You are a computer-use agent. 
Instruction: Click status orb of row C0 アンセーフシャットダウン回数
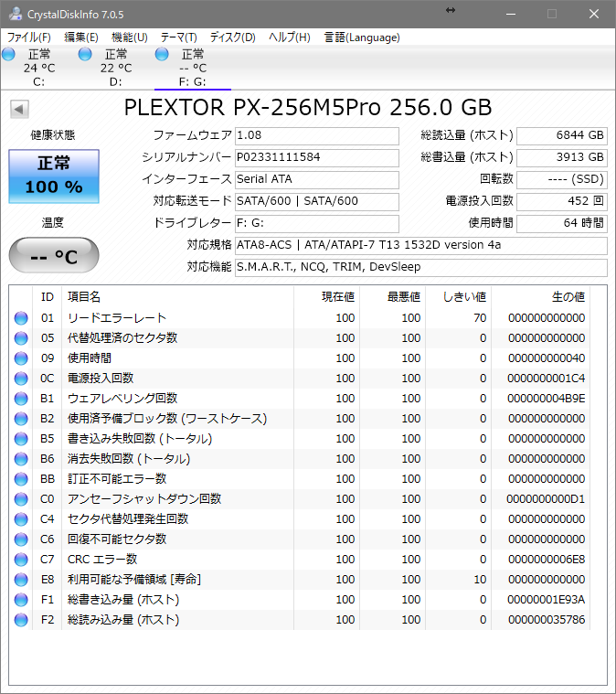pyautogui.click(x=21, y=499)
